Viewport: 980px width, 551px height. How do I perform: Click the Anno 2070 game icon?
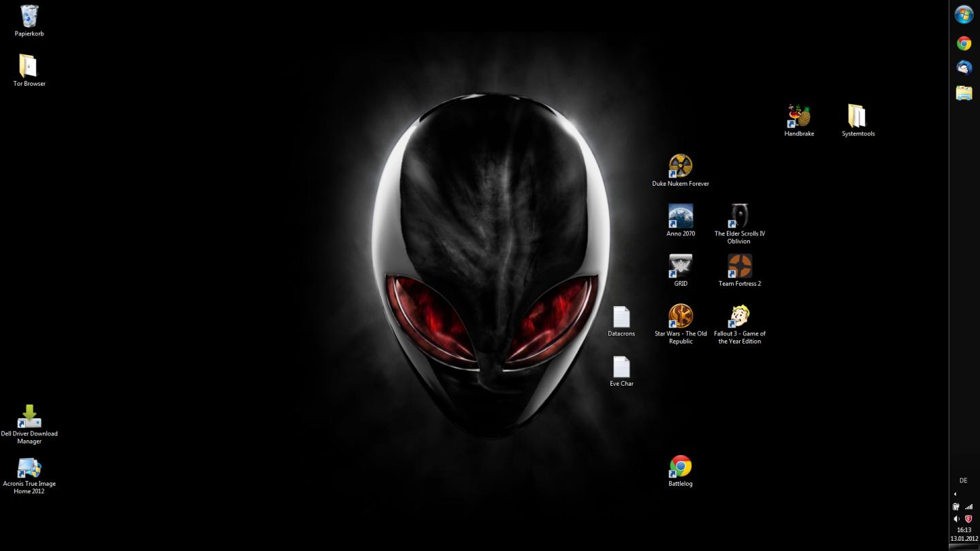(x=681, y=216)
